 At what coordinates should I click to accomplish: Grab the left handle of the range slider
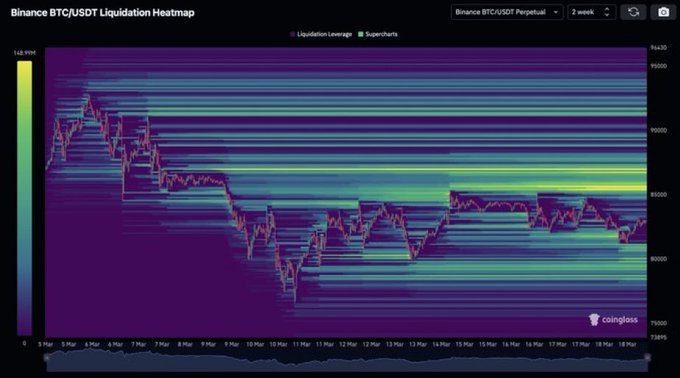46,358
